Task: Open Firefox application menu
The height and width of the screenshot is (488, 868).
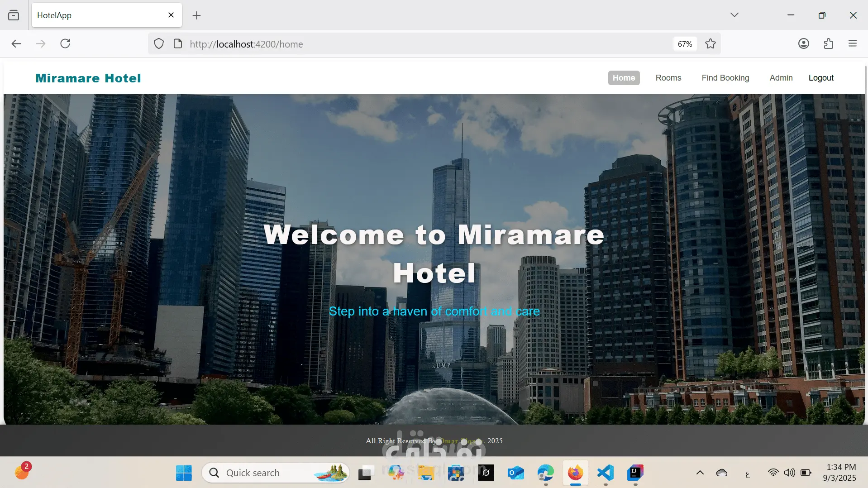Action: click(853, 44)
